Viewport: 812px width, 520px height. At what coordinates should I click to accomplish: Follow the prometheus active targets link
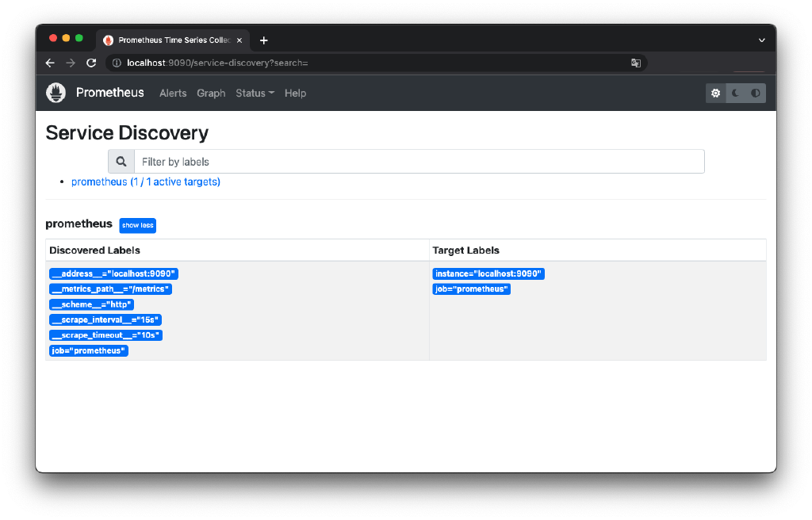[145, 182]
